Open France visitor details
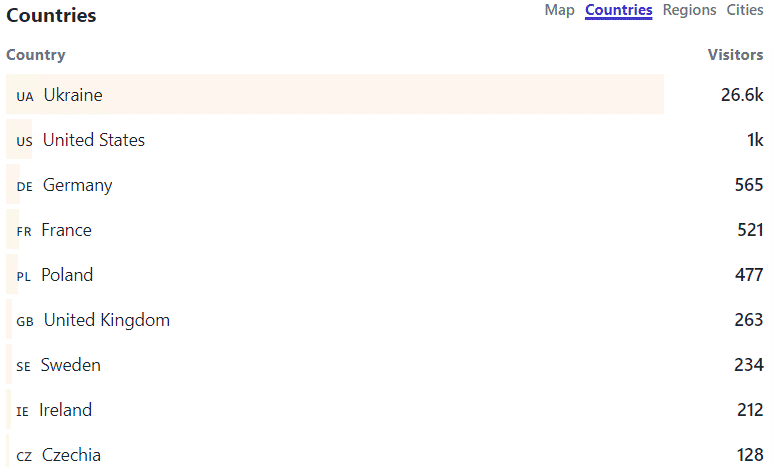The height and width of the screenshot is (467, 775). tap(385, 229)
